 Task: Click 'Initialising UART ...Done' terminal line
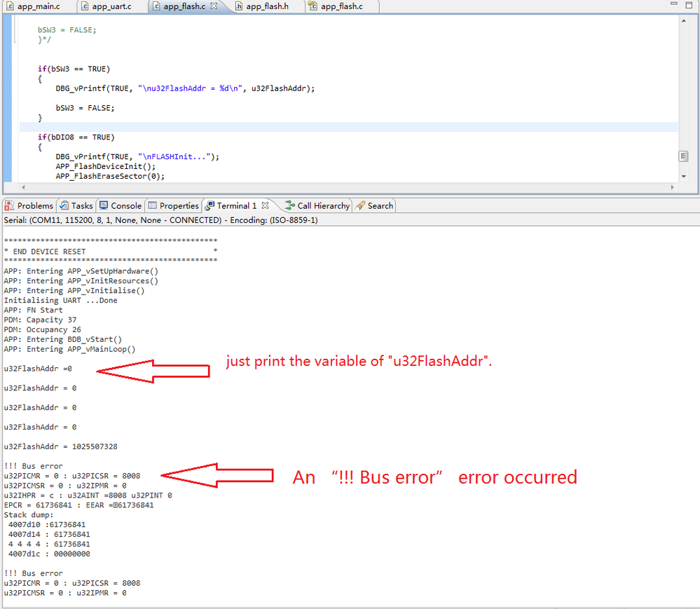tap(60, 301)
